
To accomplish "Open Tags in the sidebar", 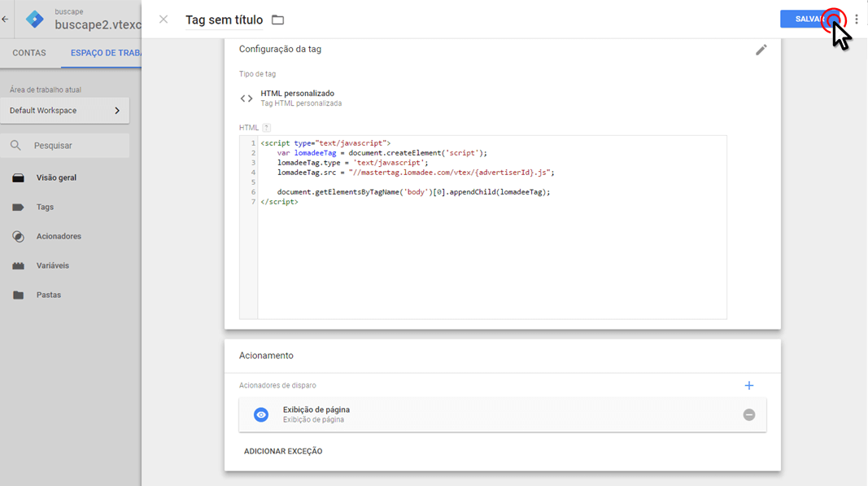I will click(46, 208).
